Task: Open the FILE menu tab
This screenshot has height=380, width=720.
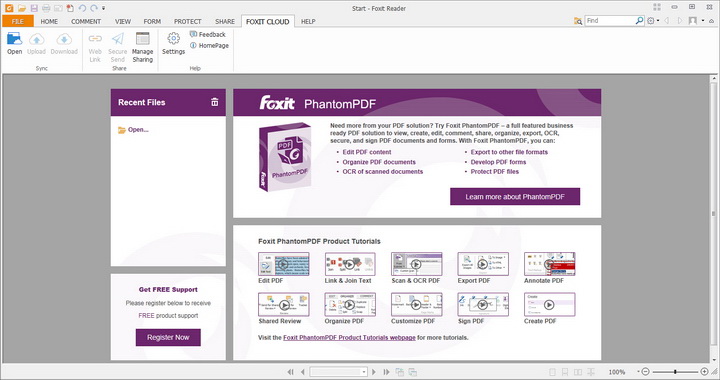Action: tap(18, 21)
